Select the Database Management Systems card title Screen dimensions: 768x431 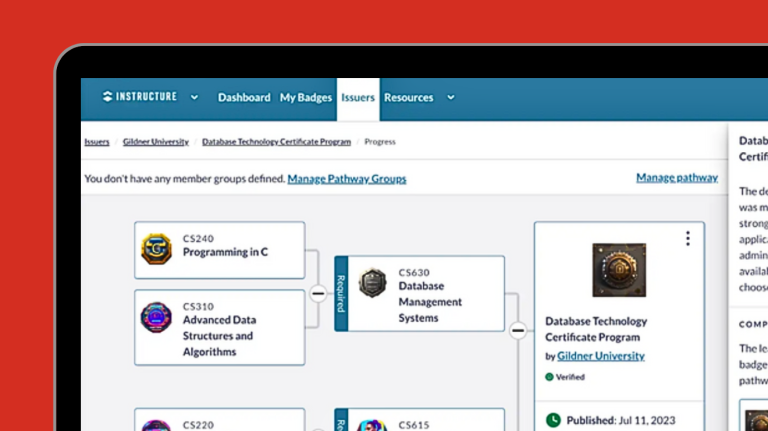click(x=430, y=302)
